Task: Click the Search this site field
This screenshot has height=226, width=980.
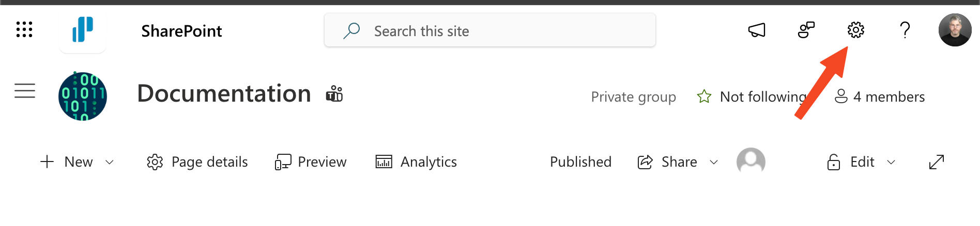Action: 490,30
